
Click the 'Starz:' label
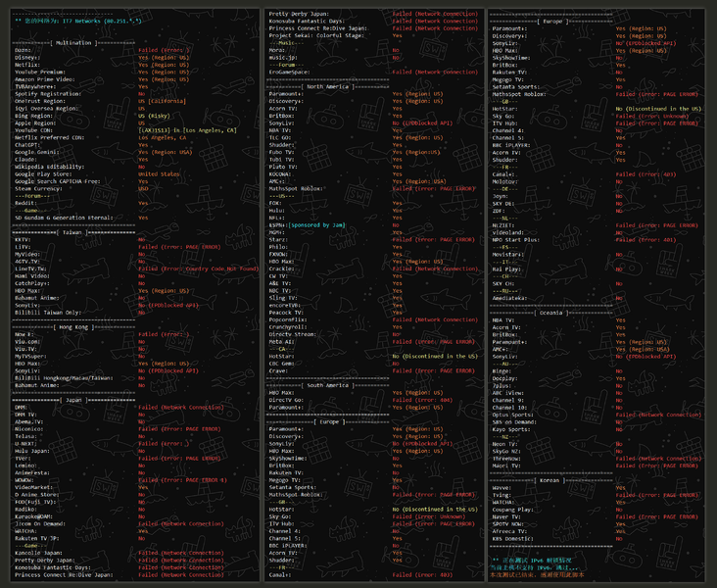coord(278,240)
